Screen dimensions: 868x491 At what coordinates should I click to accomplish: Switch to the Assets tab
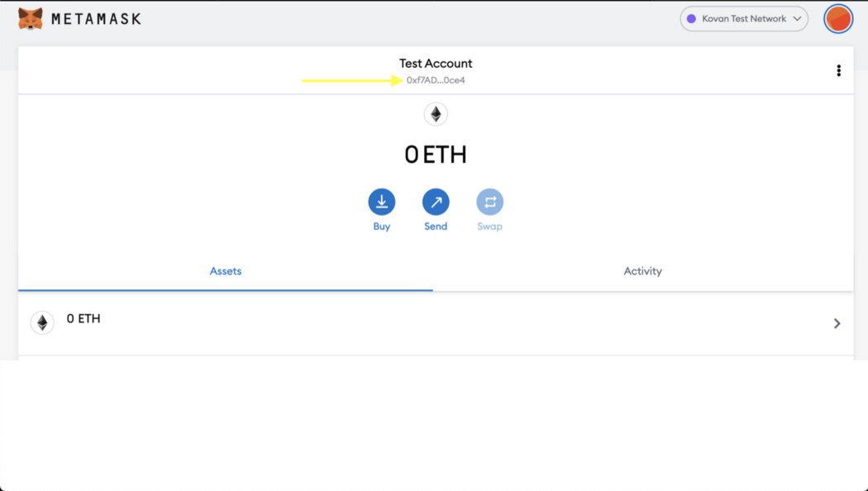226,271
